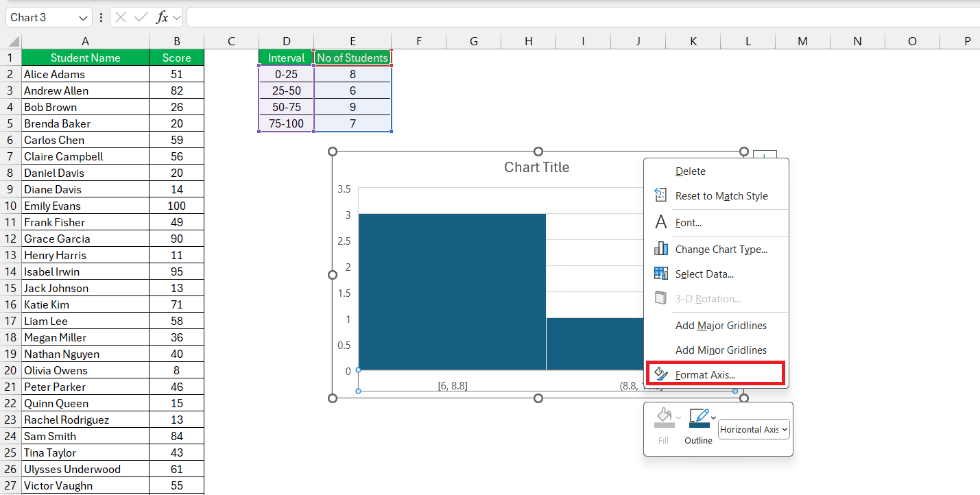Click the Enter checkmark icon in formula bar

coord(141,18)
